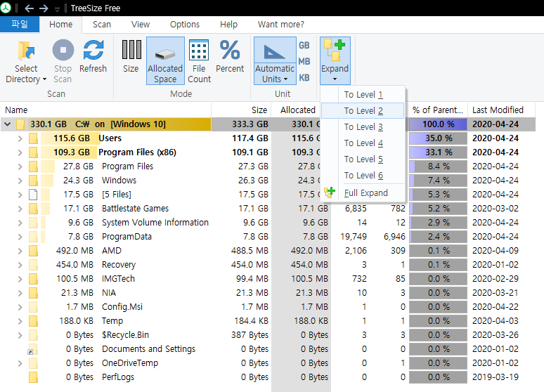The height and width of the screenshot is (392, 544).
Task: Open the quick access toolbar dropdown
Action: 57,9
